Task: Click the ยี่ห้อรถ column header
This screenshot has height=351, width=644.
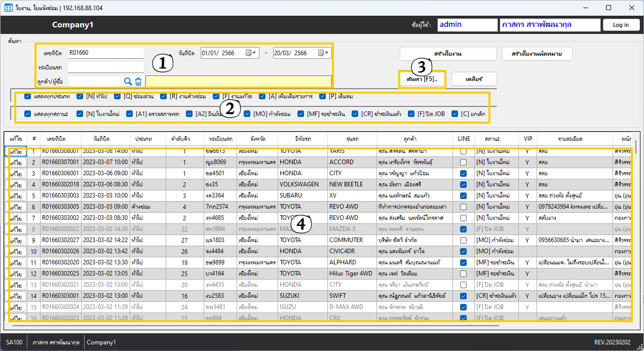Action: tap(302, 138)
